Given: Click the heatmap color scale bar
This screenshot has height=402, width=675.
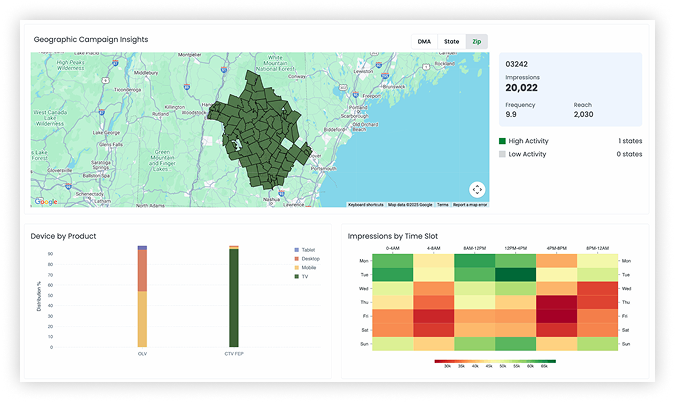Looking at the screenshot, I should pos(495,362).
